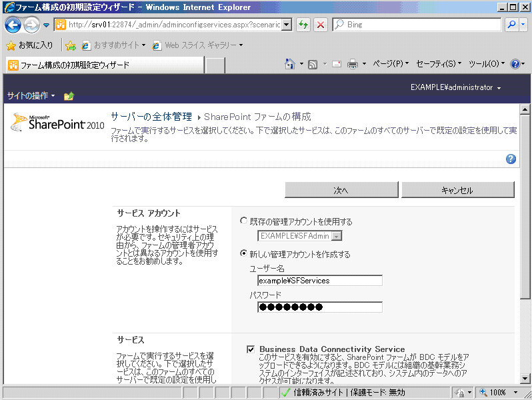
Task: Open the ツール(O) menu
Action: point(487,64)
